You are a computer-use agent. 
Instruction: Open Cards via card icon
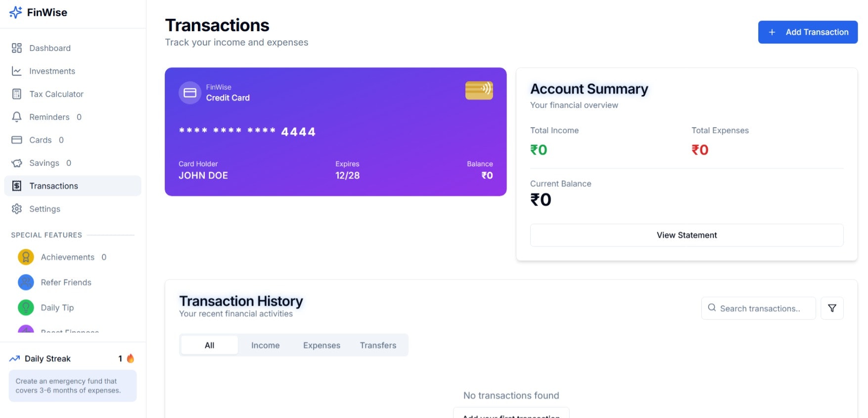tap(17, 140)
